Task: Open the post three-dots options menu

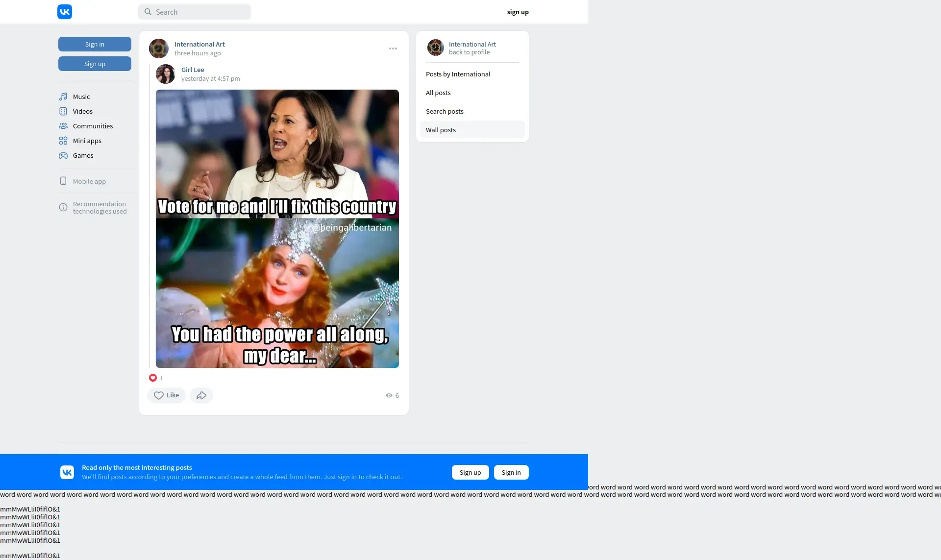Action: point(393,49)
